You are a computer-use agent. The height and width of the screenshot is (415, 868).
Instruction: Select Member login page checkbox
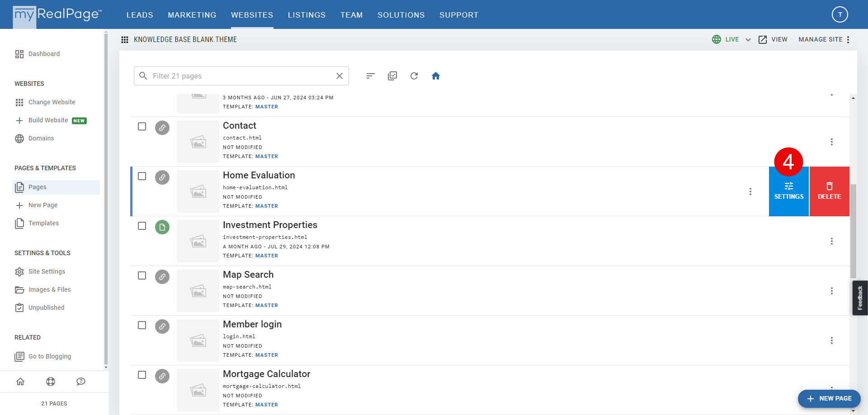(142, 325)
